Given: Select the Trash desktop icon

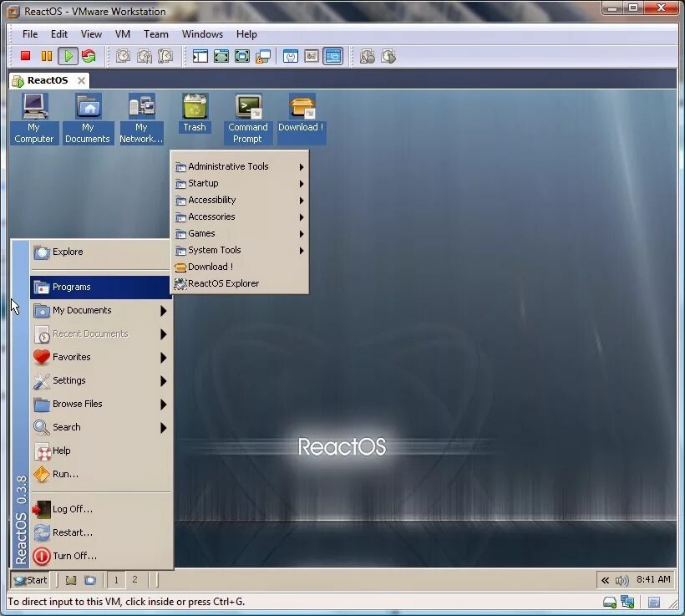Looking at the screenshot, I should [x=195, y=113].
